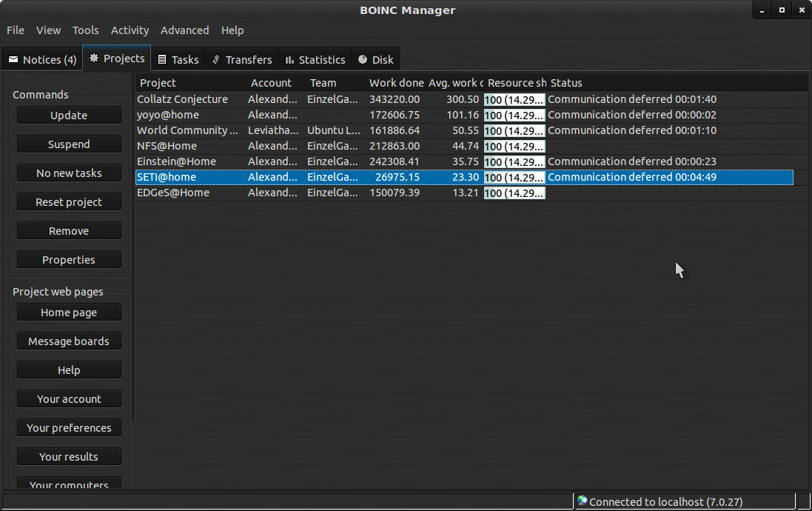Click the Tasks tab list icon
This screenshot has height=511, width=812.
click(x=162, y=60)
